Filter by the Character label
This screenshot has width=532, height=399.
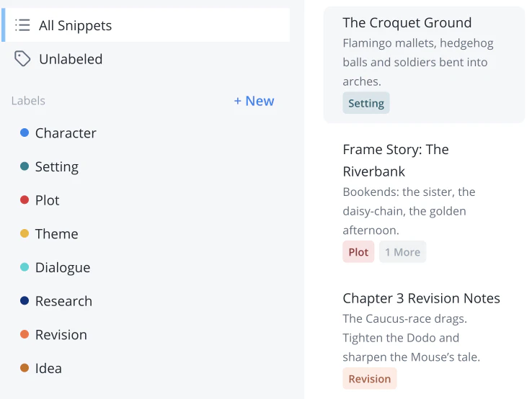(66, 133)
